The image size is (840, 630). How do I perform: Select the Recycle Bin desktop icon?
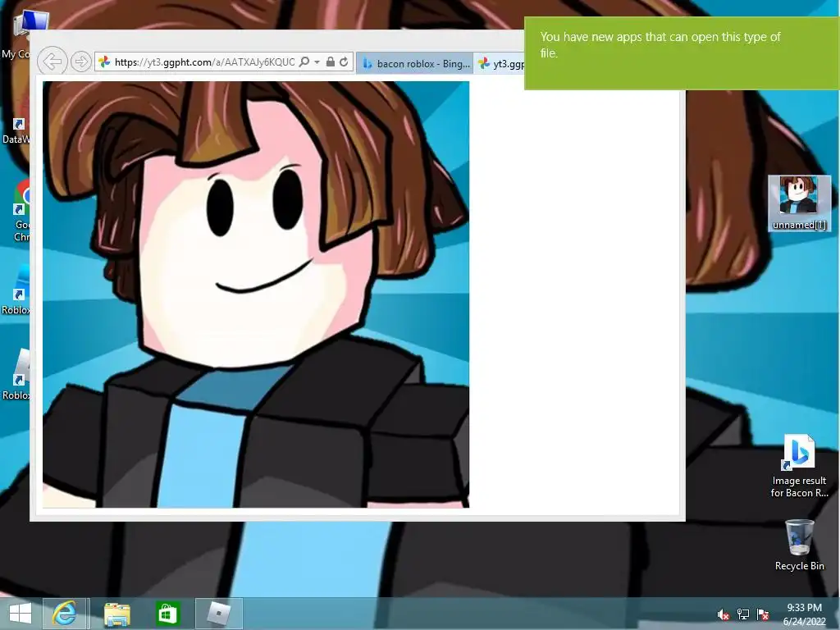[799, 545]
